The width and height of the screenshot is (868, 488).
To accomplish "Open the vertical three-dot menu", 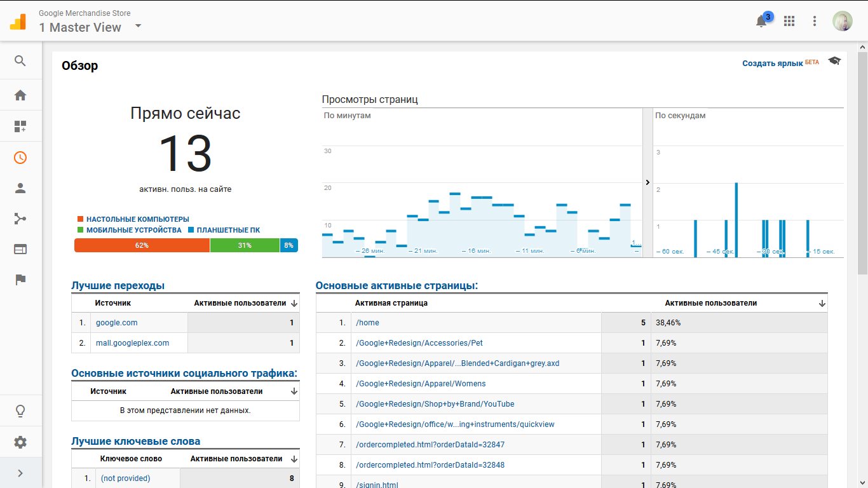I will click(815, 21).
